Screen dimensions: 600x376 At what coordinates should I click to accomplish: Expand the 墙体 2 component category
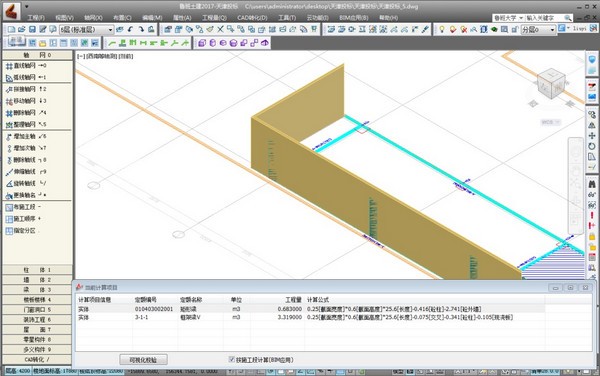(37, 280)
